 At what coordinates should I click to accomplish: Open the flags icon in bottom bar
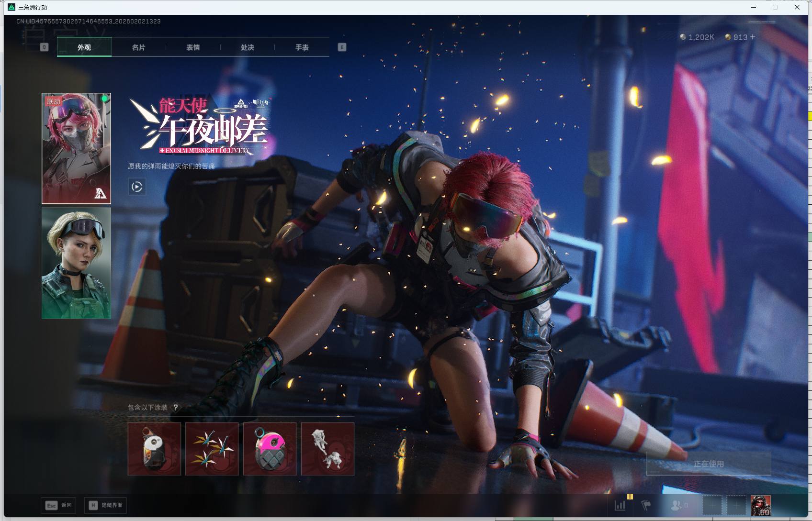(x=646, y=505)
